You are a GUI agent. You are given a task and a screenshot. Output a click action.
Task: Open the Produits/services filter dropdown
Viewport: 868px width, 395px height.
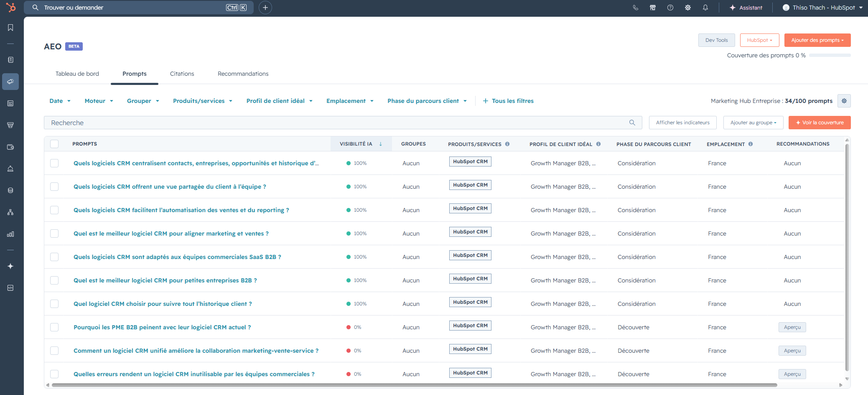click(x=203, y=101)
